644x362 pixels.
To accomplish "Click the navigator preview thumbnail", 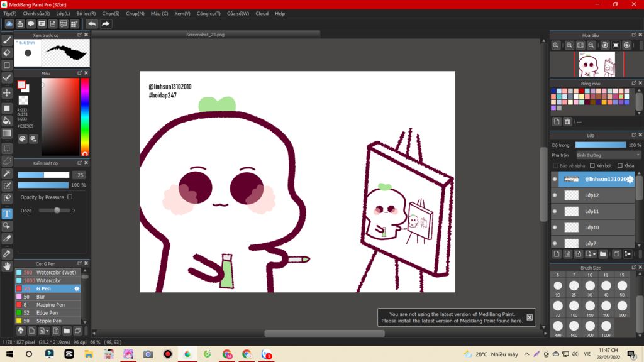I will [x=597, y=64].
